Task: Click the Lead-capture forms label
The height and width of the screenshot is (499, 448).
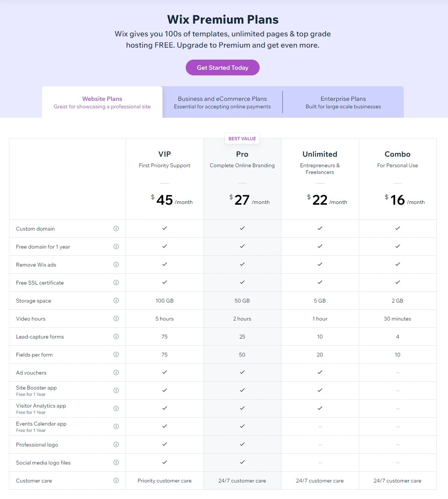Action: coord(40,337)
